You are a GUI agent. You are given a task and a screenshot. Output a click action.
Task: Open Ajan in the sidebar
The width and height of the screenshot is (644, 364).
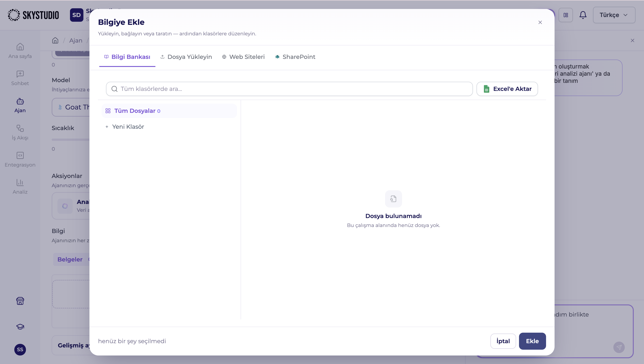(x=20, y=105)
